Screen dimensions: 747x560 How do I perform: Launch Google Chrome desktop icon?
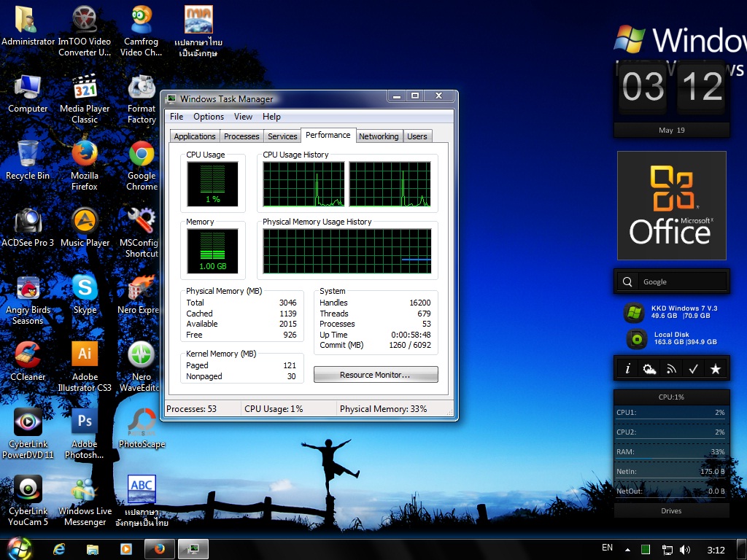[x=141, y=164]
